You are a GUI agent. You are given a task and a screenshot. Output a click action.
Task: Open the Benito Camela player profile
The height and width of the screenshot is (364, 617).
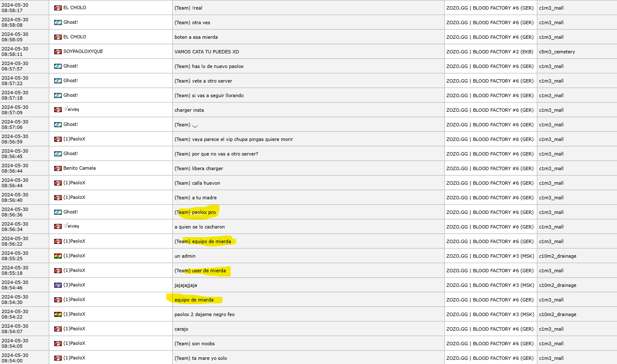click(x=79, y=168)
